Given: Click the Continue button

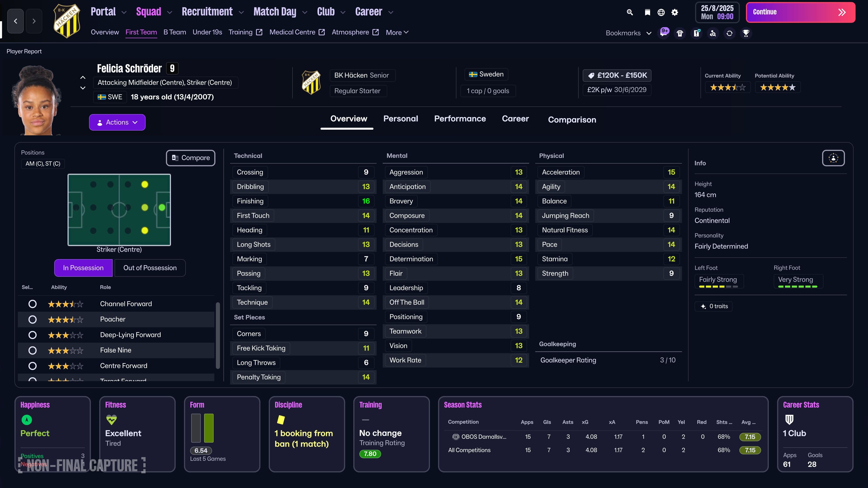Looking at the screenshot, I should point(801,12).
